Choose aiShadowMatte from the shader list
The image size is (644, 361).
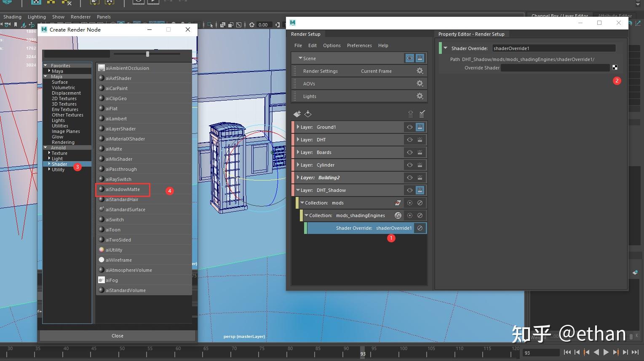pos(123,189)
